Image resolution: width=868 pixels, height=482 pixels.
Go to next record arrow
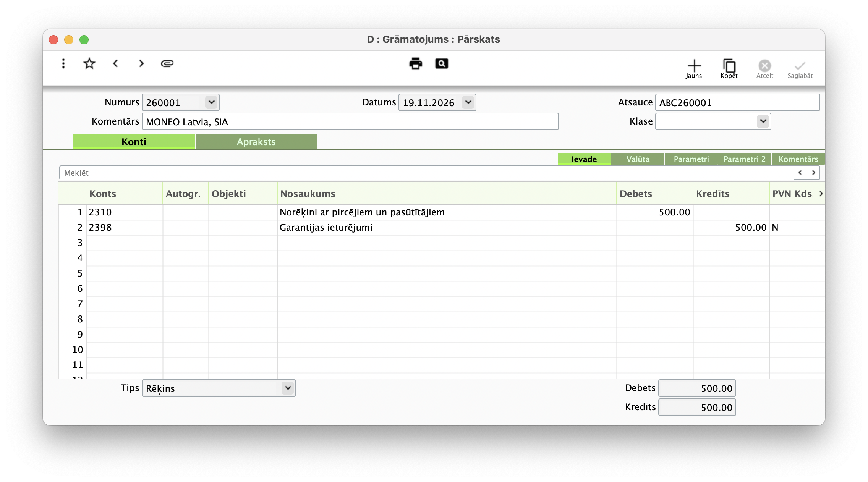[141, 63]
